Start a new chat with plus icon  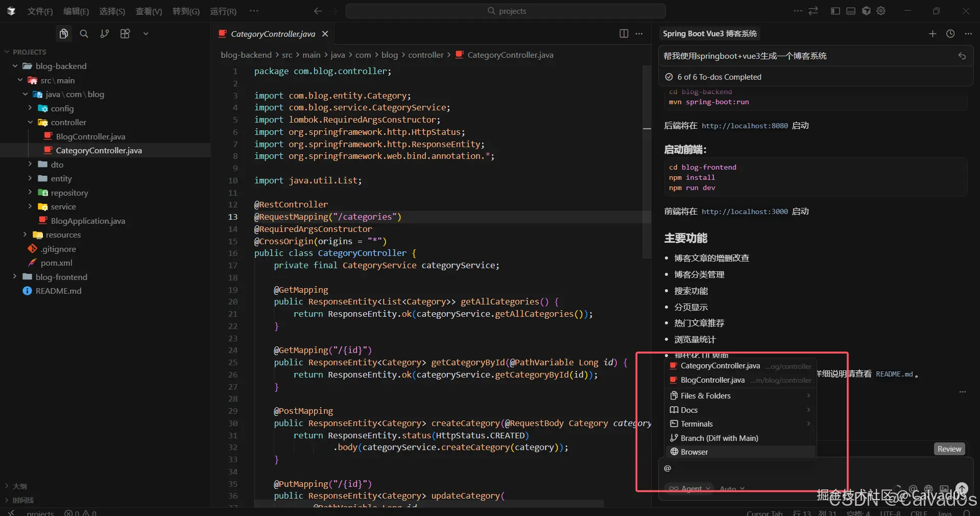(932, 34)
